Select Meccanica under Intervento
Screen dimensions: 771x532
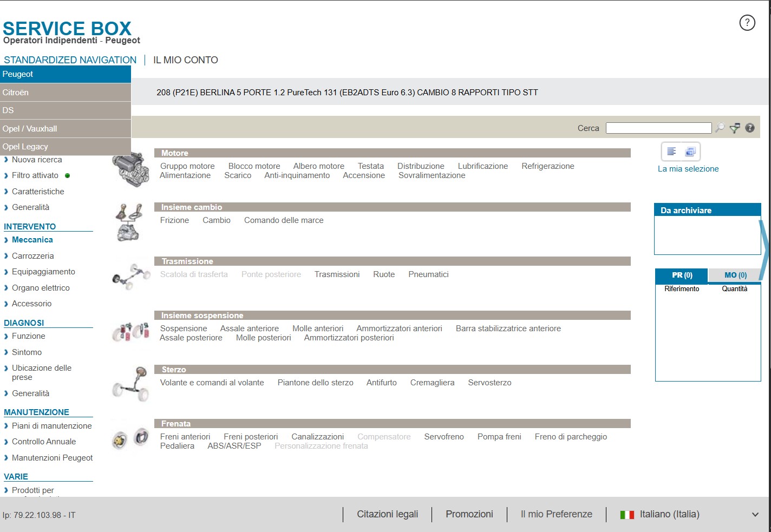point(32,240)
